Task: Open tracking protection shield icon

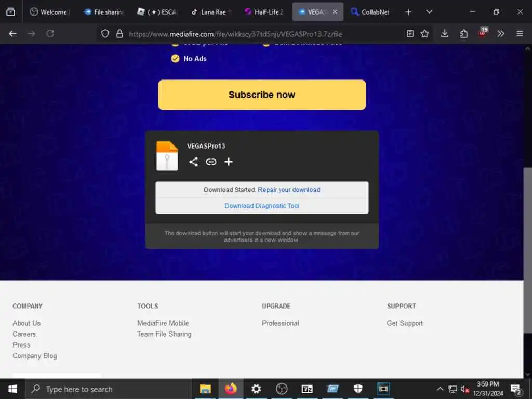Action: coord(105,34)
